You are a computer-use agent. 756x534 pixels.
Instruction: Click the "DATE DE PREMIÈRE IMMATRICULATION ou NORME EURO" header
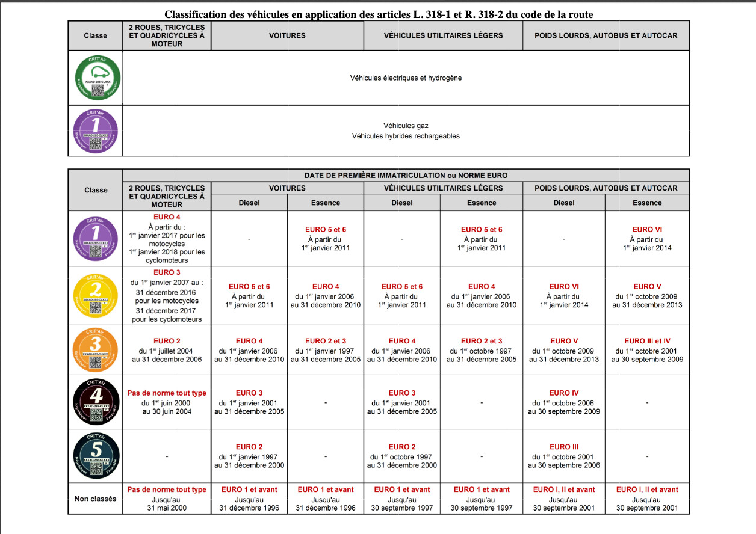(406, 176)
